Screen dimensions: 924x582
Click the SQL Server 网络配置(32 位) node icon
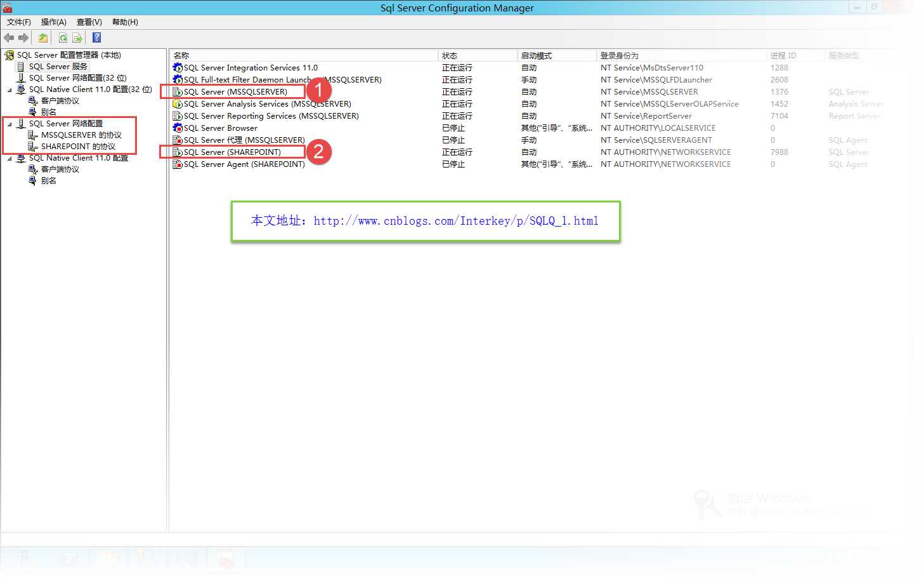[21, 78]
